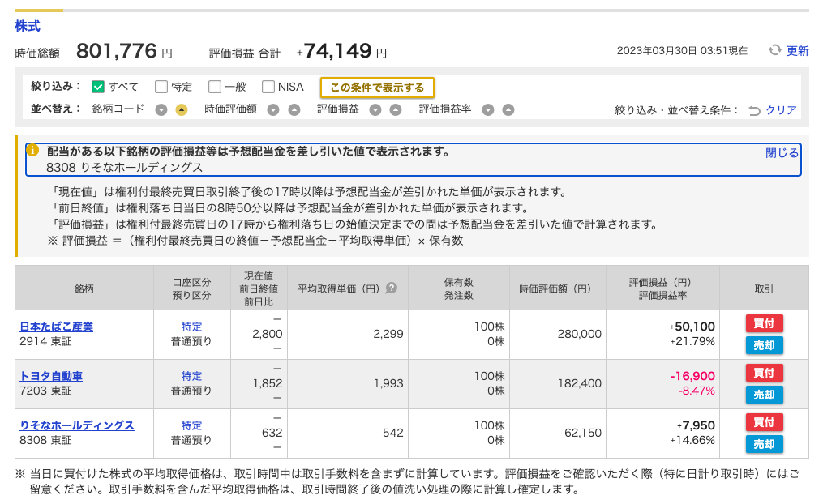Screen dimensions: 823x504
Task: Click the 時価評価額（円） column header
Action: pyautogui.click(x=557, y=288)
